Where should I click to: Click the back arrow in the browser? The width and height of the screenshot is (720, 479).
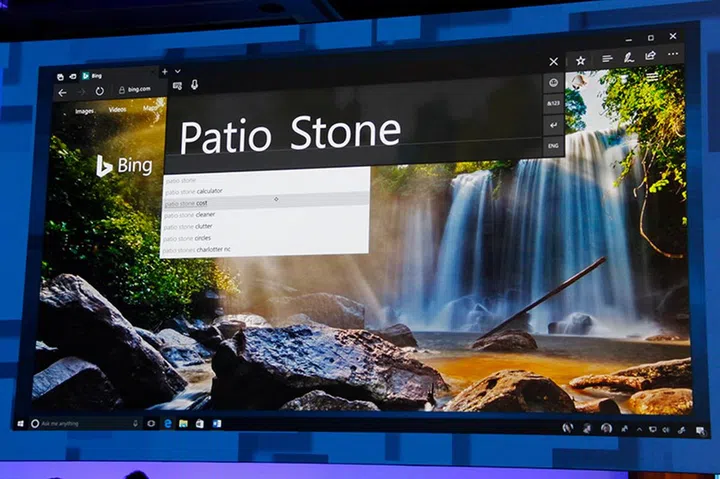63,92
